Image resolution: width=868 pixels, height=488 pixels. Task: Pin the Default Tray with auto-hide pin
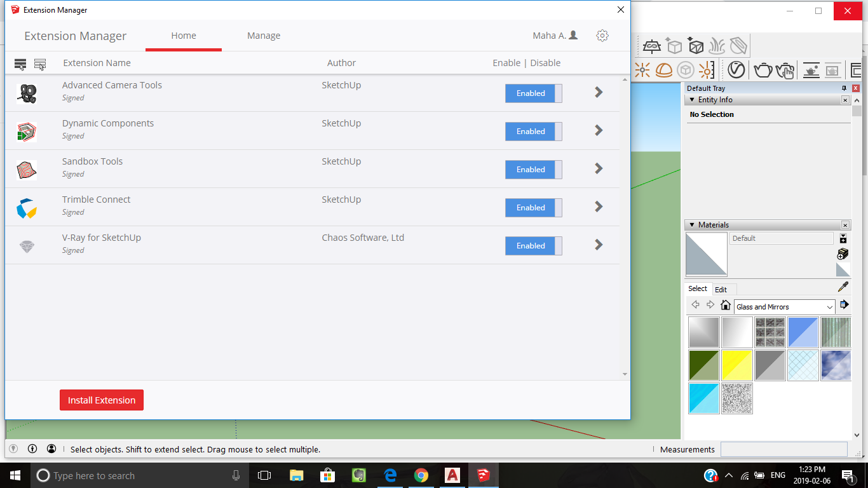[x=844, y=88]
